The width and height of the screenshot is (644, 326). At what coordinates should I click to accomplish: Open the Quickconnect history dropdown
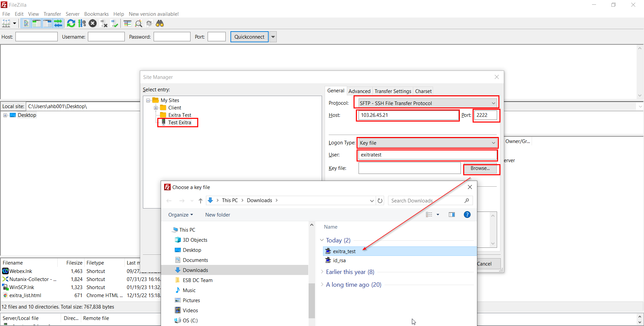(x=273, y=37)
